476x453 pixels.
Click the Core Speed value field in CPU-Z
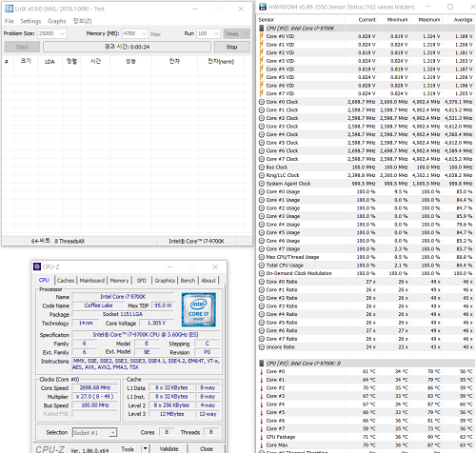point(95,387)
